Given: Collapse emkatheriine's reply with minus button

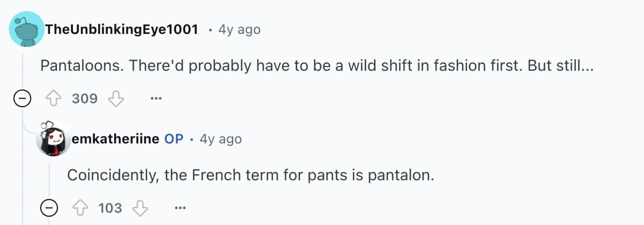Looking at the screenshot, I should click(x=49, y=208).
